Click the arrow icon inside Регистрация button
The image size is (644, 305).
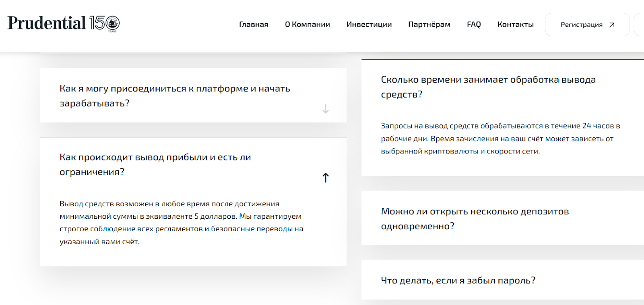coord(612,25)
